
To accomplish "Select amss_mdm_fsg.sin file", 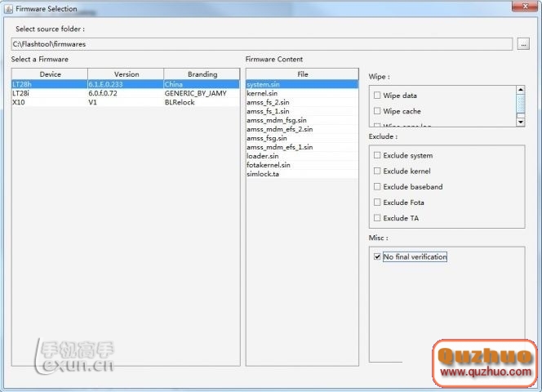I will coord(303,120).
